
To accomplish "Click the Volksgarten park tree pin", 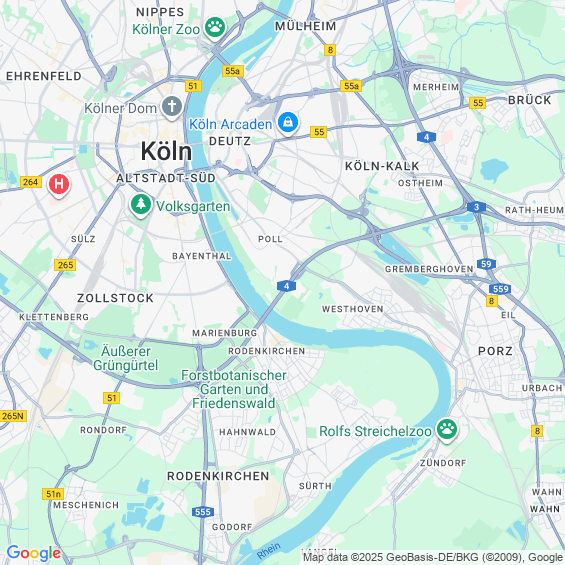I will [141, 205].
